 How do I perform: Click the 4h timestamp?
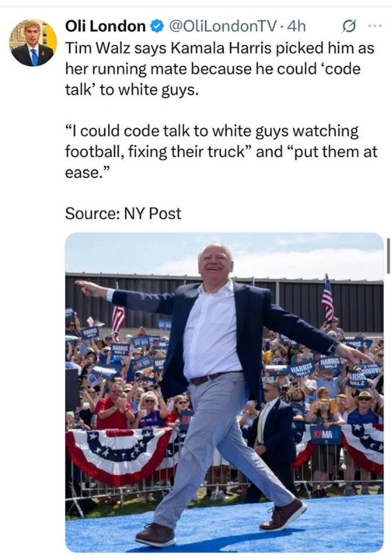pos(296,27)
